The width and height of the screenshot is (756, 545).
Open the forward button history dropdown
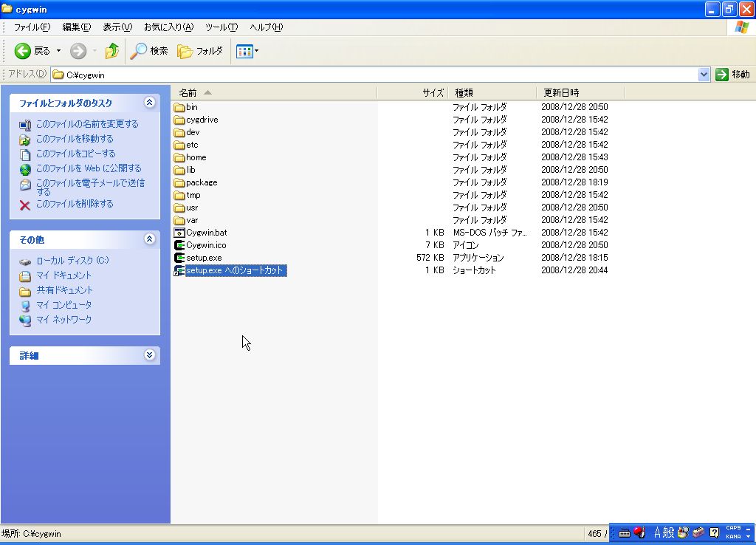click(x=94, y=51)
